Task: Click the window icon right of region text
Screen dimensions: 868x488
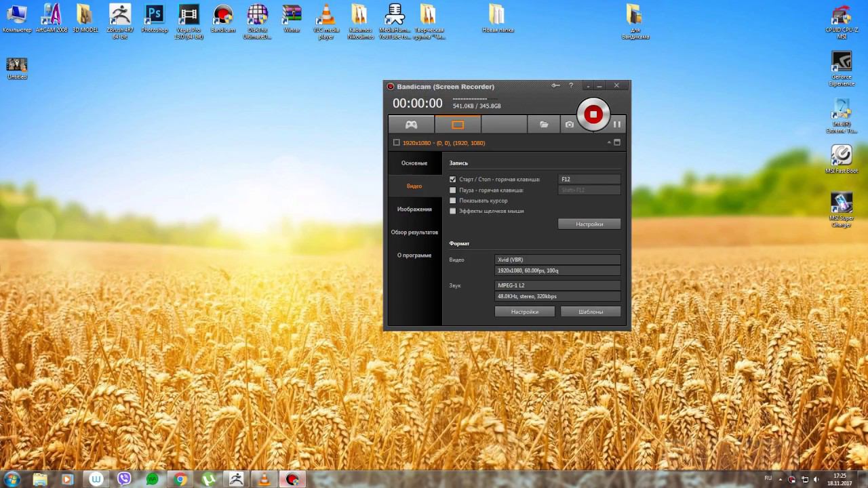Action: [x=617, y=142]
